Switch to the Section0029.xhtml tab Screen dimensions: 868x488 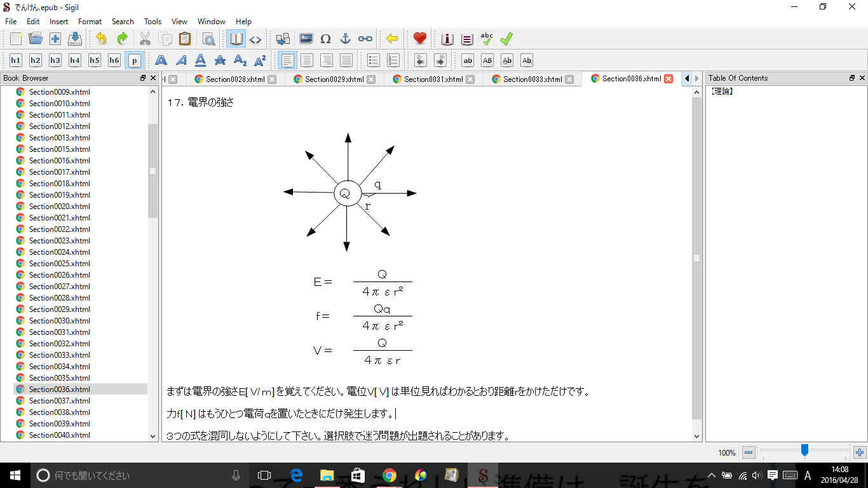click(x=334, y=79)
